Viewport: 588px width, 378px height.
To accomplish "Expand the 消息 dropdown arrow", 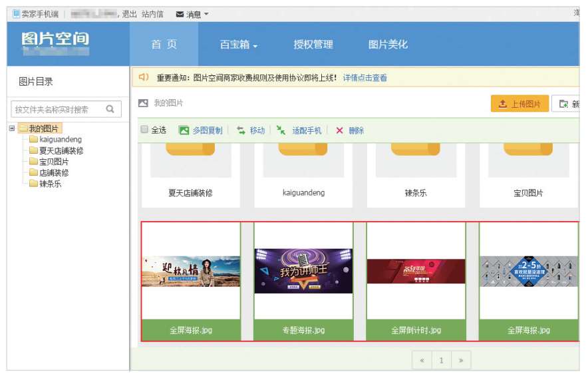I will pyautogui.click(x=206, y=14).
